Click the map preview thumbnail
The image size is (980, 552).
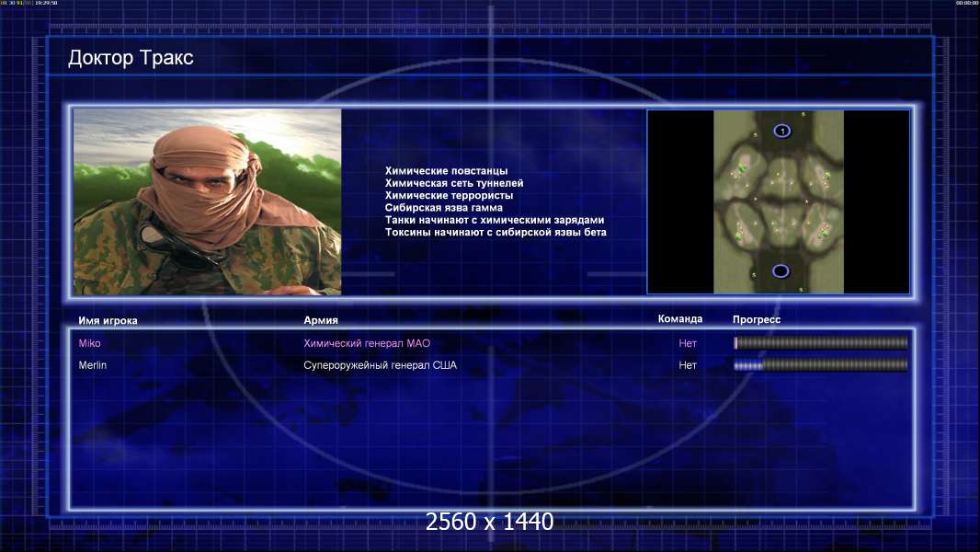(x=778, y=201)
